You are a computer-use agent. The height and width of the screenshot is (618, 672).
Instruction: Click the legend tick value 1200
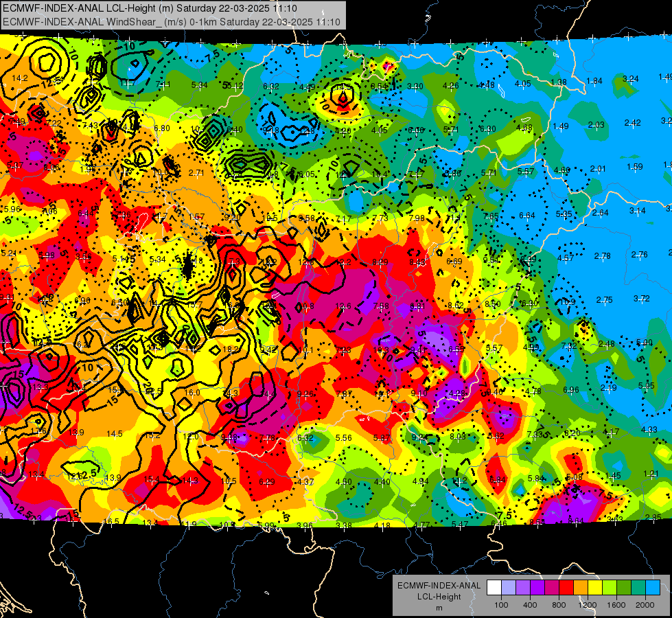pos(588,605)
